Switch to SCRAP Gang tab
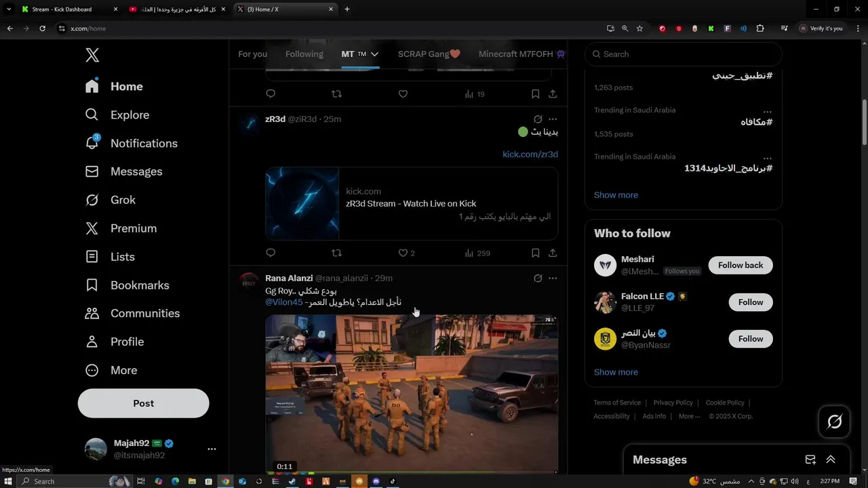This screenshot has width=868, height=488. coord(429,54)
